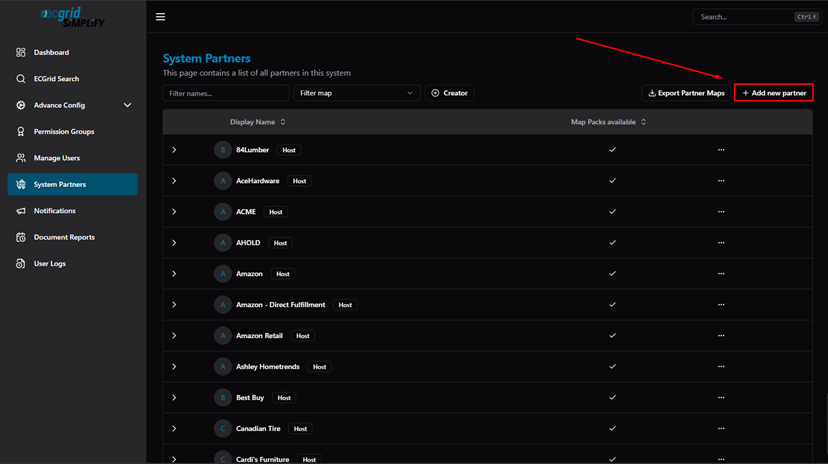
Task: Click the Creator filter button
Action: coord(449,93)
